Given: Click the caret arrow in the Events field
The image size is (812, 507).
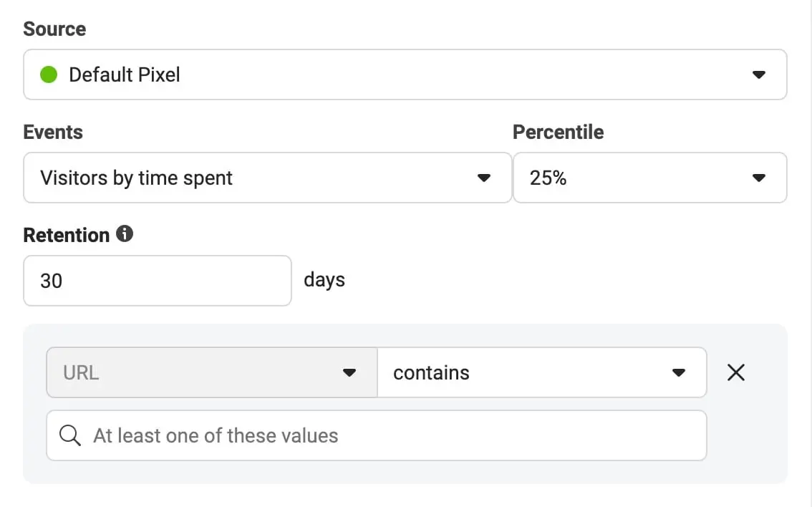Looking at the screenshot, I should click(484, 178).
